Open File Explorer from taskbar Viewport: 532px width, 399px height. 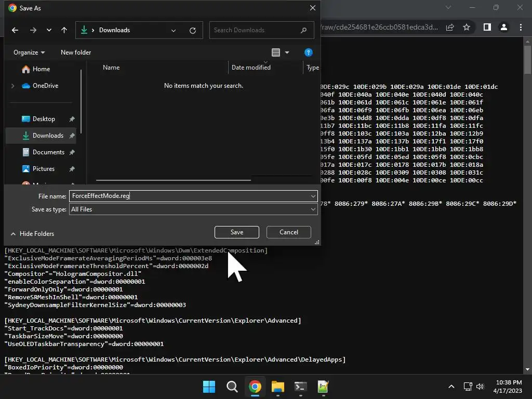tap(277, 387)
